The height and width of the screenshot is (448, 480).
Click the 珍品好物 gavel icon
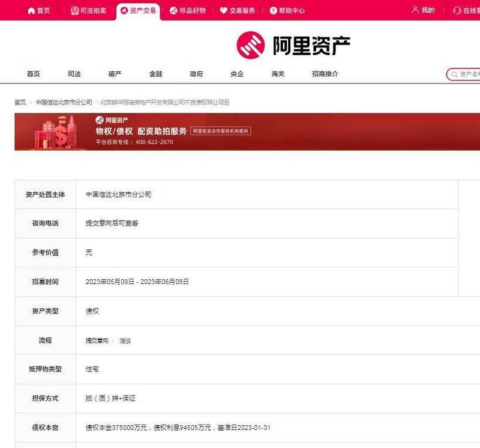[173, 11]
